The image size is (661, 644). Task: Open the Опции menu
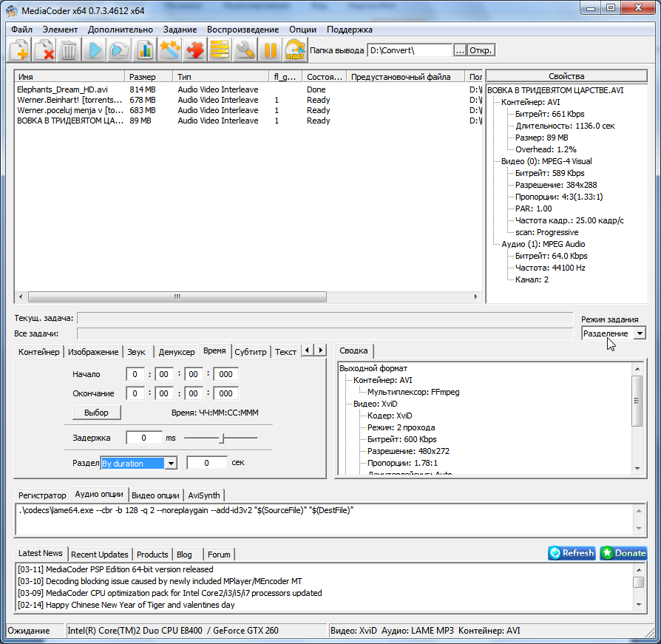point(302,30)
